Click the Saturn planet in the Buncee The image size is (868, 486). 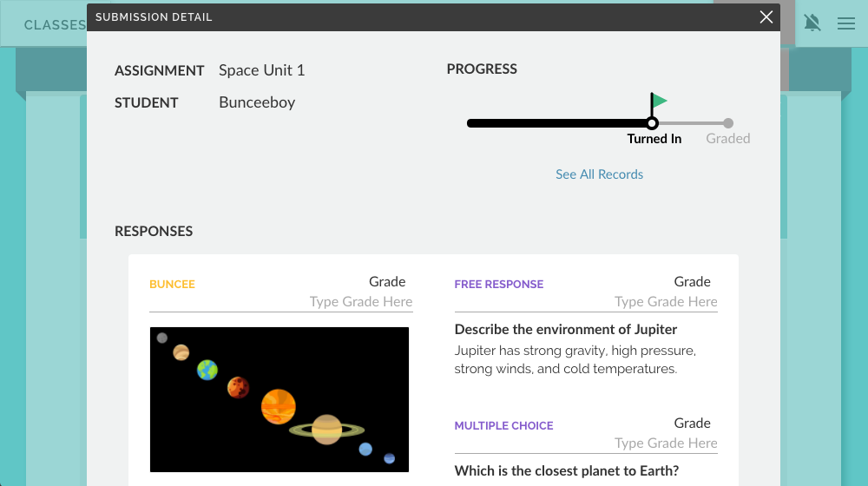(327, 429)
